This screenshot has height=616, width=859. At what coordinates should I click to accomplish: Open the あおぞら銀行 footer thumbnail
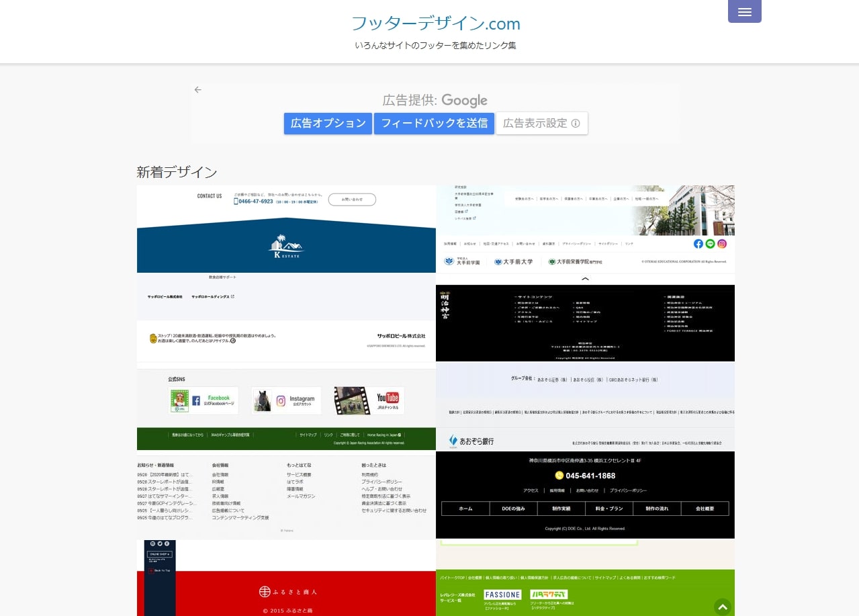click(x=585, y=406)
